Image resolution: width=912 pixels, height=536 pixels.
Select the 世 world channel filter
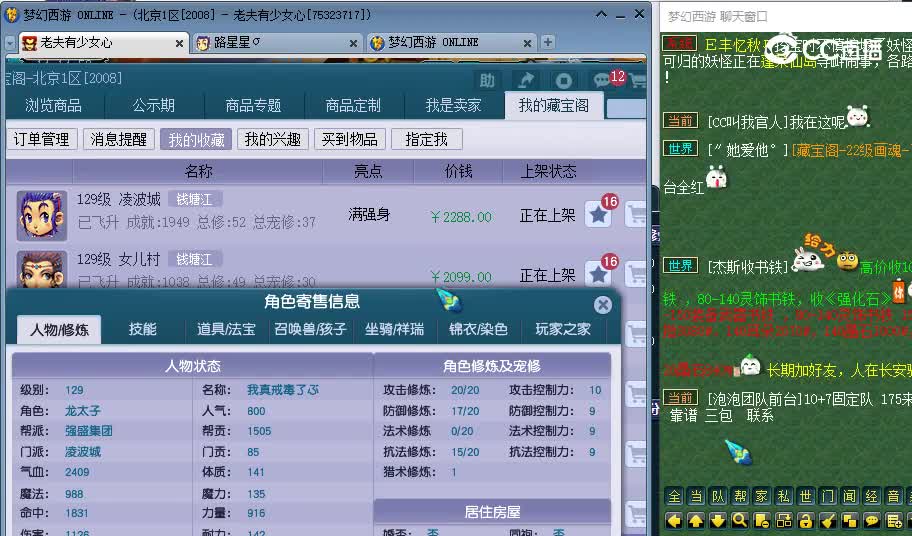point(805,497)
